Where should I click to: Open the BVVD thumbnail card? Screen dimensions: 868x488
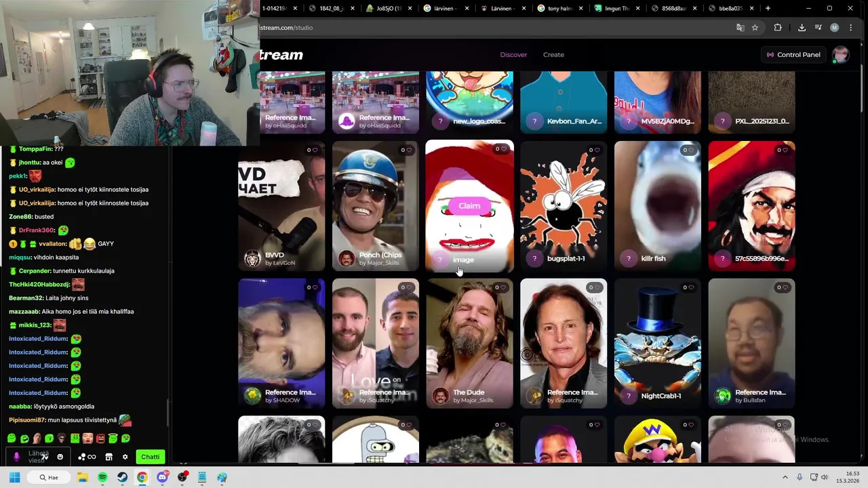(x=281, y=205)
